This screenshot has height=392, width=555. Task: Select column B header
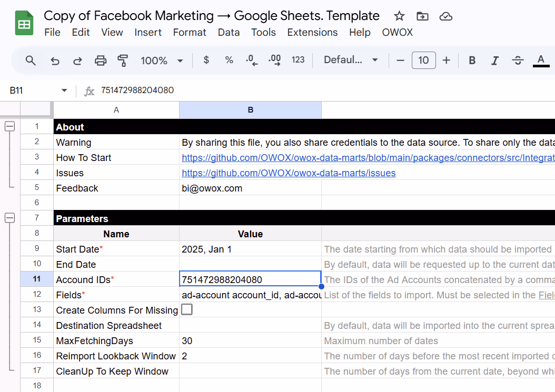250,110
